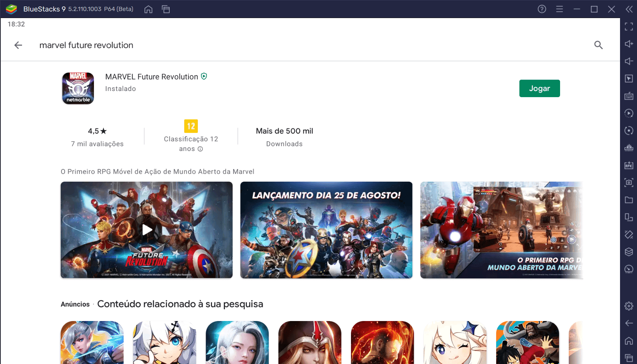Click the Classificação 12 anos info icon
Screen dimensions: 637x364
(x=200, y=149)
